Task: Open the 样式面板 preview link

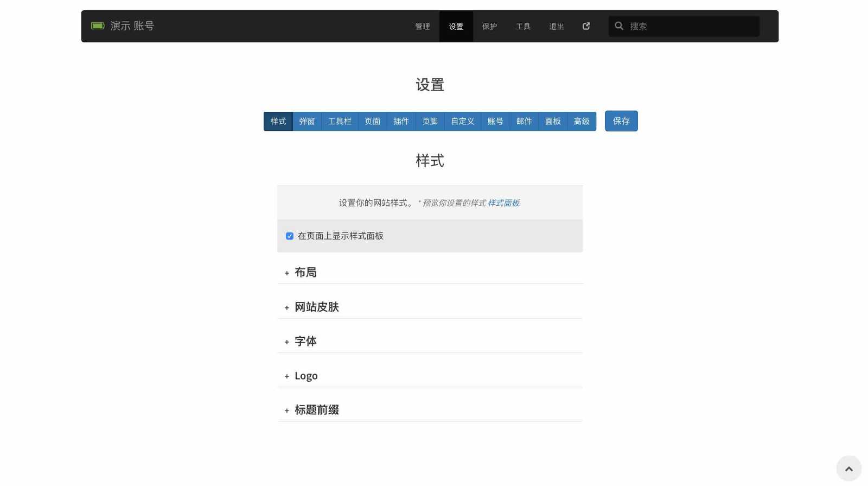Action: click(503, 203)
